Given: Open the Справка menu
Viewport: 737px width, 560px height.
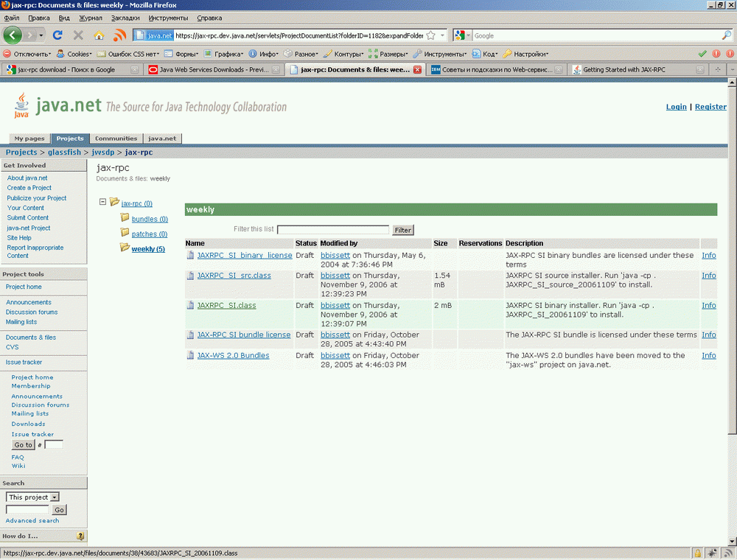Looking at the screenshot, I should [209, 18].
